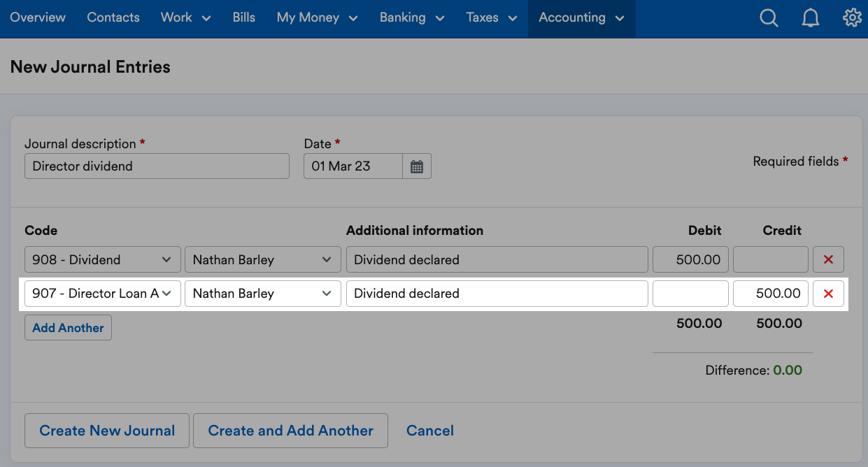Open the settings gear icon
Image resolution: width=868 pixels, height=467 pixels.
pos(852,18)
